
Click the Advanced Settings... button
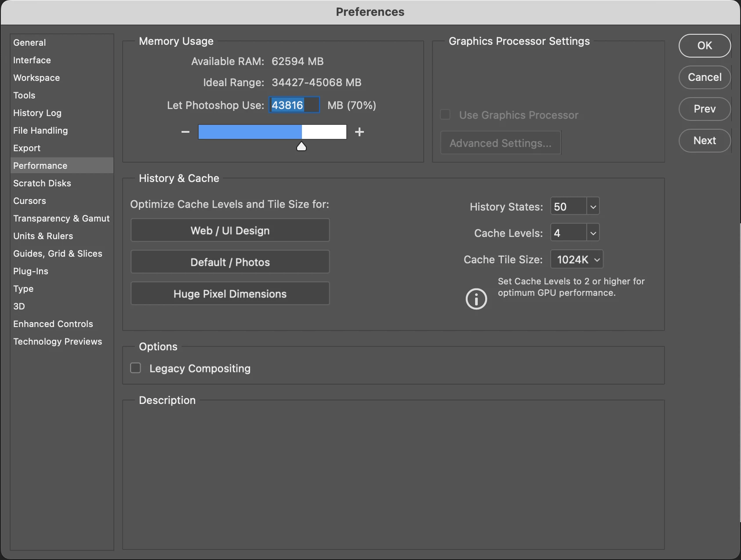(x=501, y=143)
